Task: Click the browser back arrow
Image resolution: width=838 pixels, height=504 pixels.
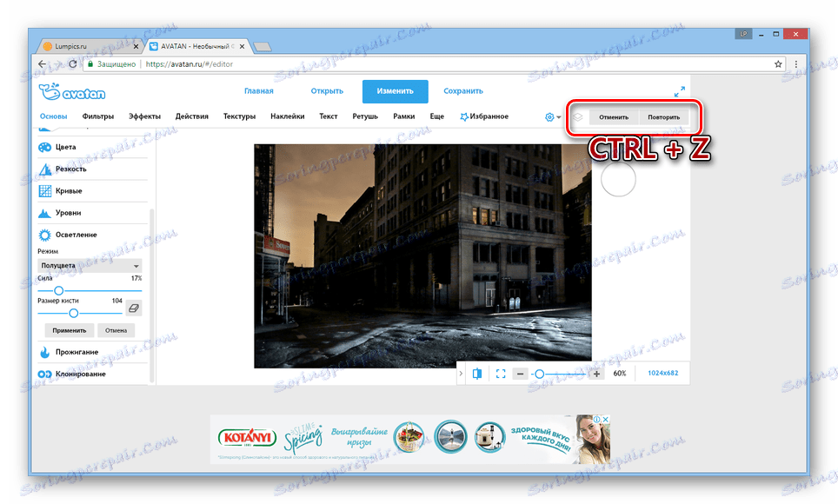Action: coord(43,64)
